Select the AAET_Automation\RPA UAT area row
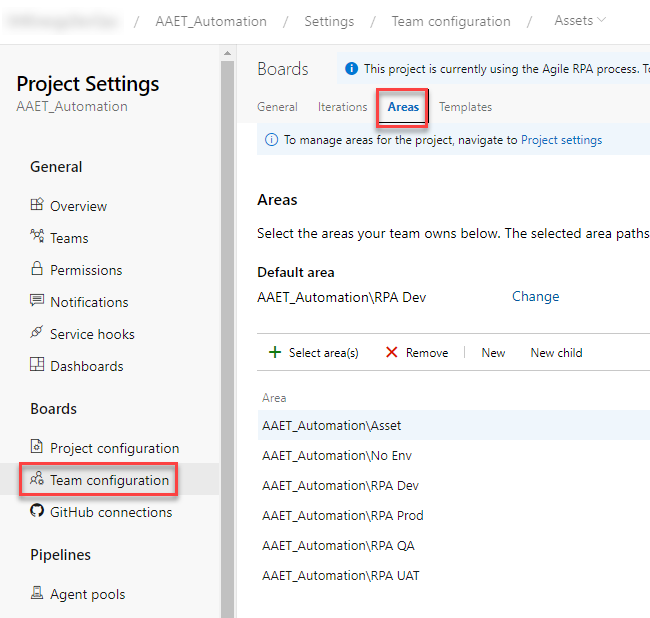 coord(454,575)
